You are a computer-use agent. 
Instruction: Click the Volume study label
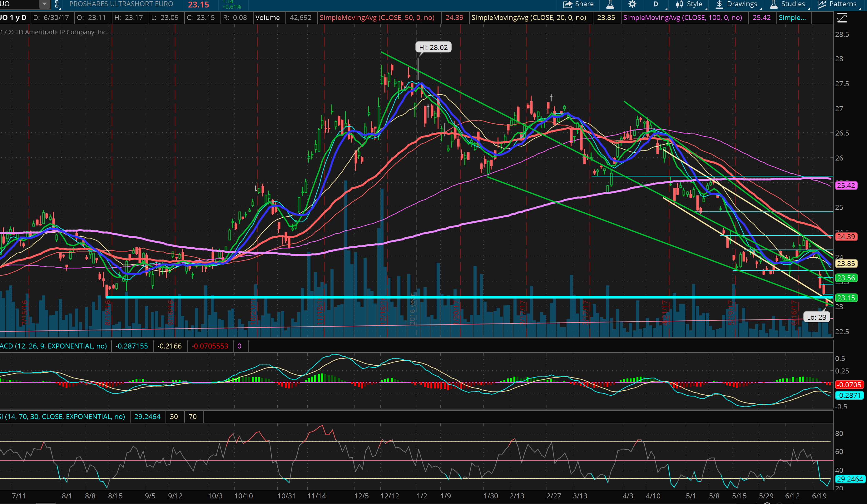[x=267, y=17]
